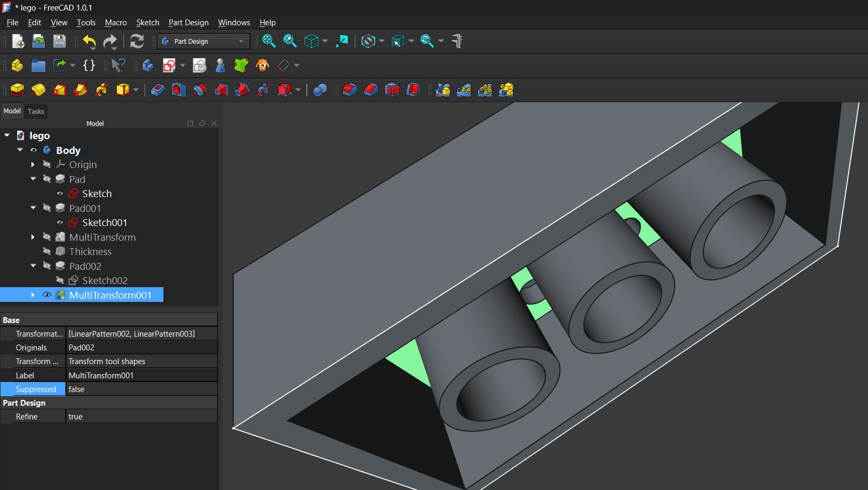The width and height of the screenshot is (868, 490).
Task: Click the Pocket tool icon
Action: [x=158, y=90]
